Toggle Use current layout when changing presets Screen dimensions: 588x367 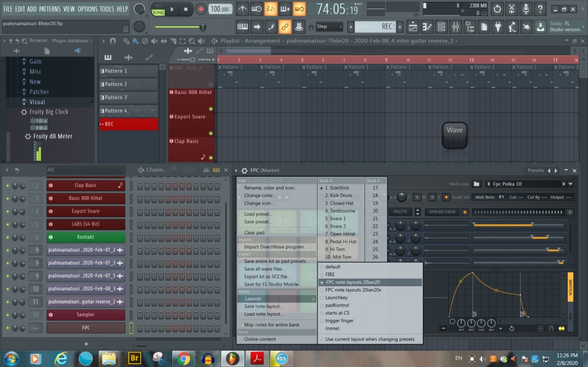pyautogui.click(x=370, y=339)
